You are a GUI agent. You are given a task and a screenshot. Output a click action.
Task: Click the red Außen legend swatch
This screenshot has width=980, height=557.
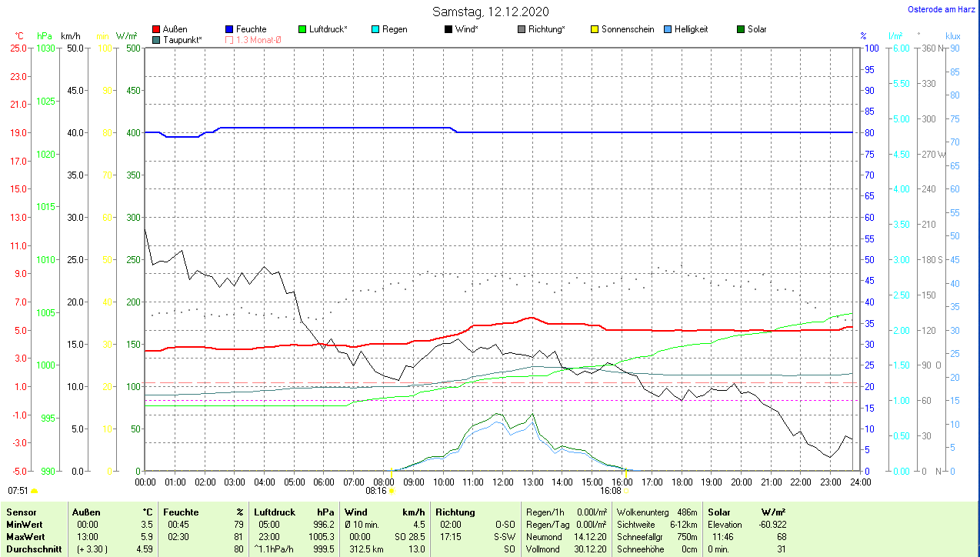point(157,30)
